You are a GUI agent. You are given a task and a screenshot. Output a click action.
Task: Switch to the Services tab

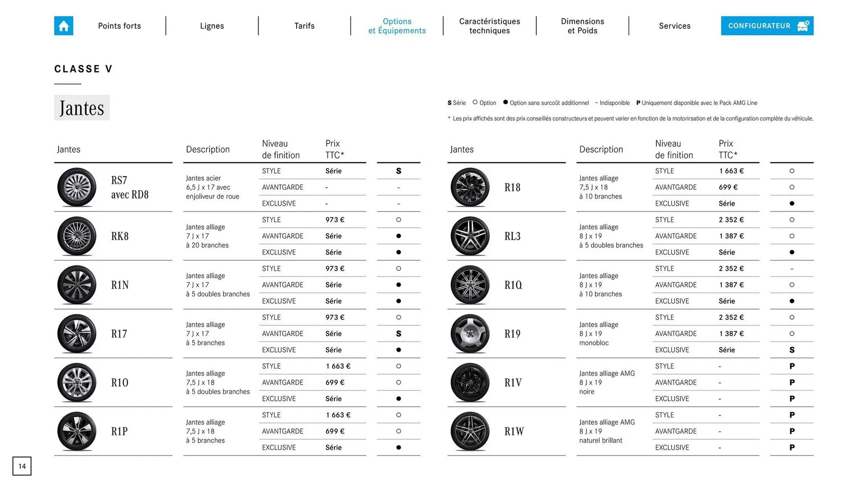(x=675, y=26)
